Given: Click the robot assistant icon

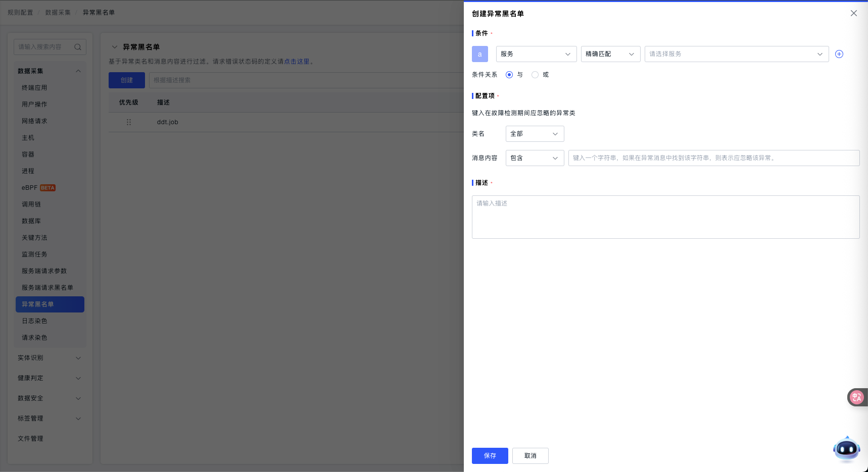Looking at the screenshot, I should coord(846,448).
